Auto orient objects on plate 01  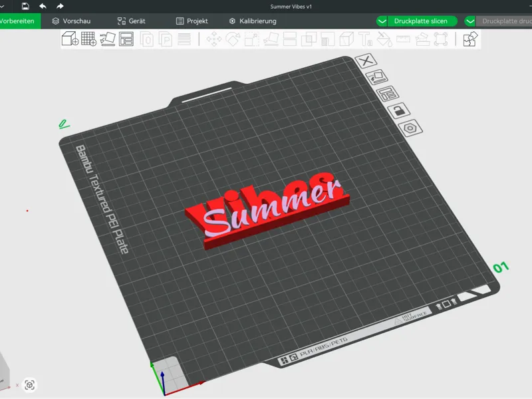pos(377,77)
